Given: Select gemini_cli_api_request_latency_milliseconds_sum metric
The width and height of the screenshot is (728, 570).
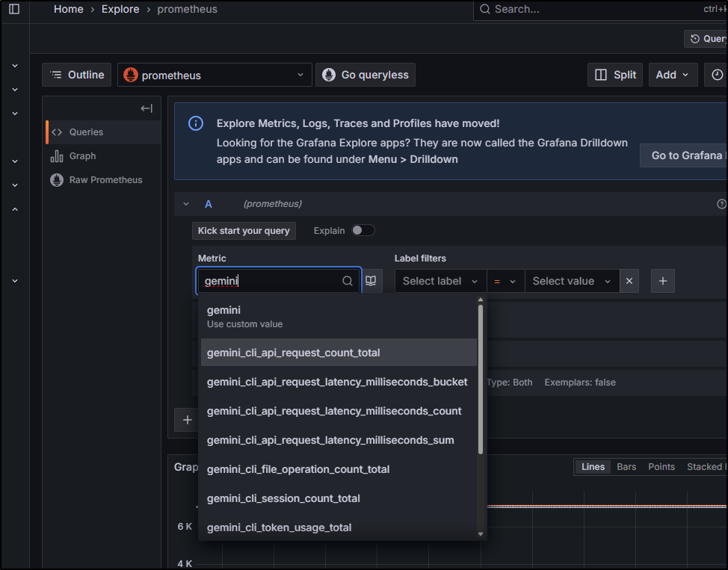Looking at the screenshot, I should point(339,440).
